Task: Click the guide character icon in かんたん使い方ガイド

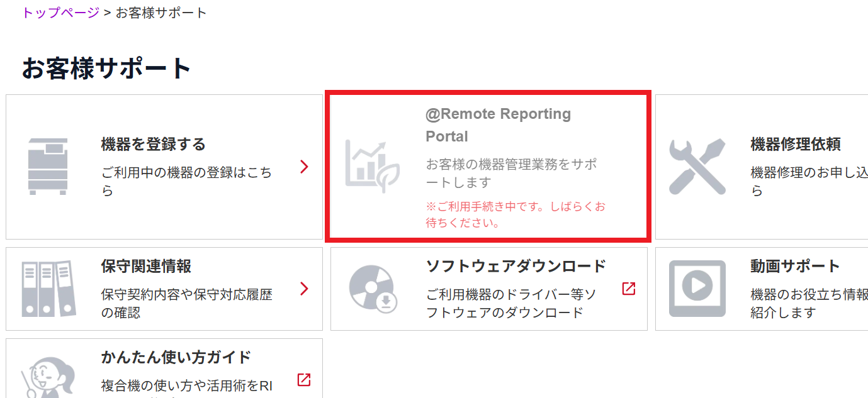Action: [49, 377]
